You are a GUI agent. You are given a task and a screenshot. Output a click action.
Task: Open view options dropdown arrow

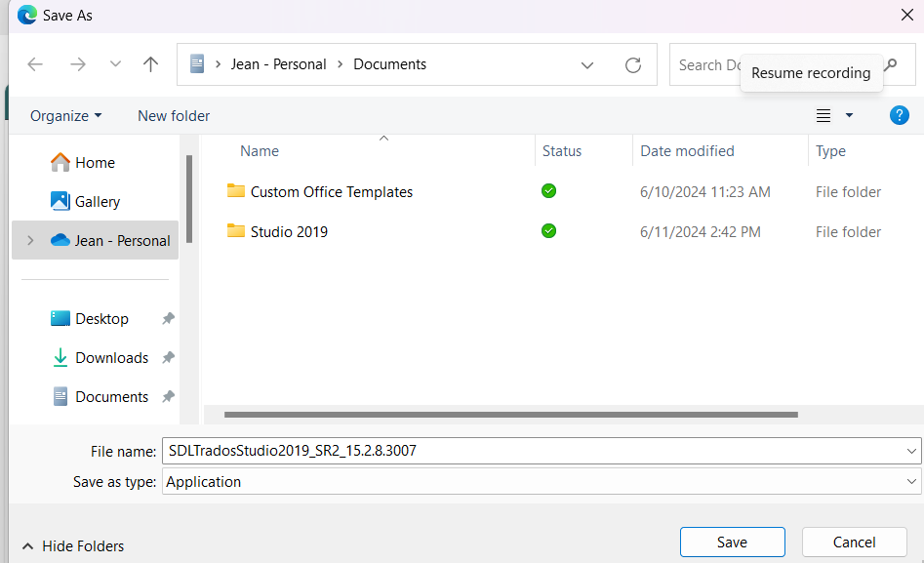pos(849,115)
